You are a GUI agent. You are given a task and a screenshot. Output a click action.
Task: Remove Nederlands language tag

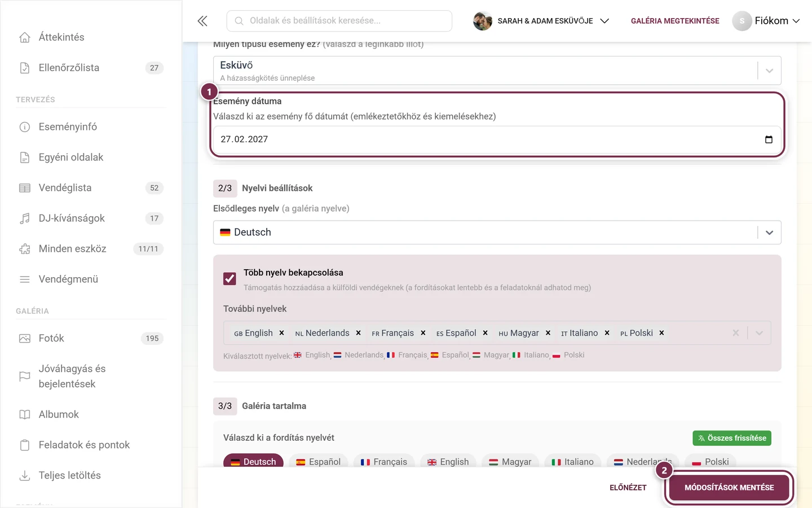point(358,333)
